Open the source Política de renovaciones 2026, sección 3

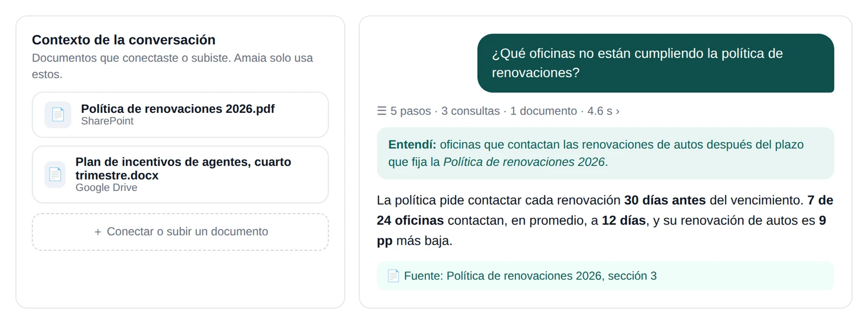click(605, 276)
